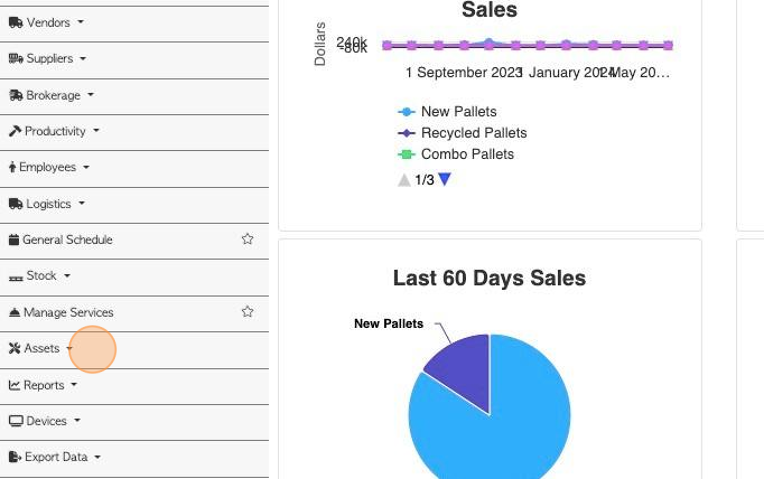Click the General Schedule calendar icon
The height and width of the screenshot is (479, 764).
click(x=14, y=240)
